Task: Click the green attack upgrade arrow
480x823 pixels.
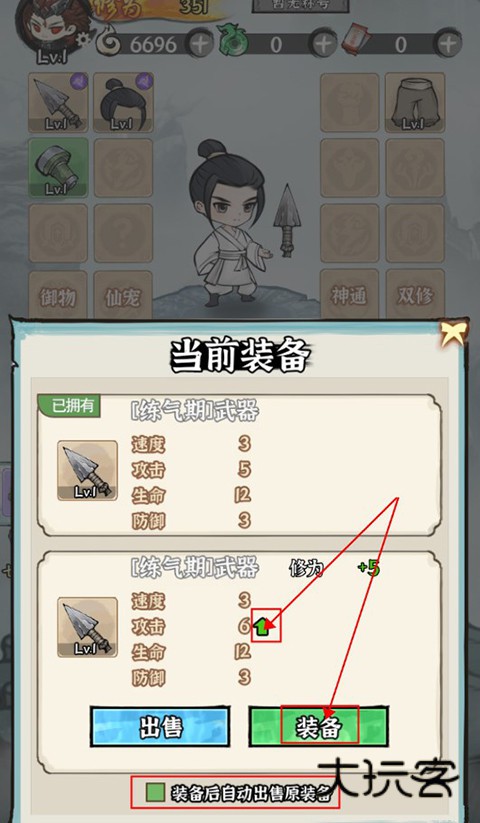Action: [262, 626]
